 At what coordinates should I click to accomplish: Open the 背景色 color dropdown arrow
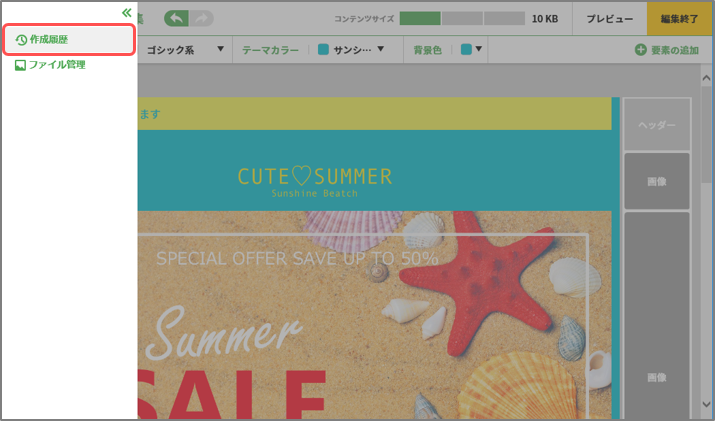click(x=478, y=49)
